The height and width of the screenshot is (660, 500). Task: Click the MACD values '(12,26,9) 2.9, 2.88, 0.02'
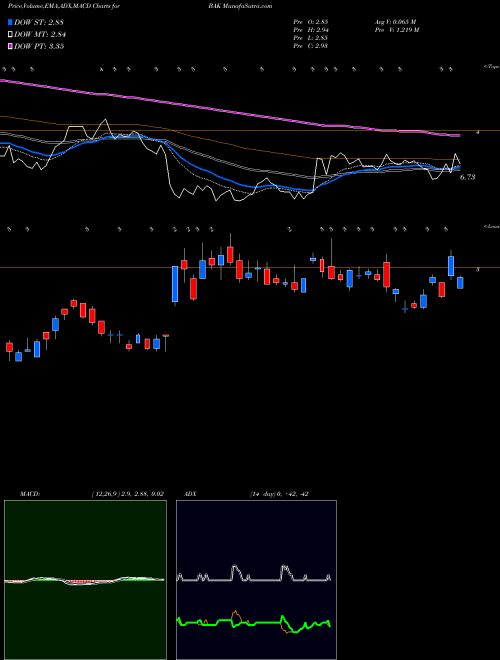coord(127,494)
